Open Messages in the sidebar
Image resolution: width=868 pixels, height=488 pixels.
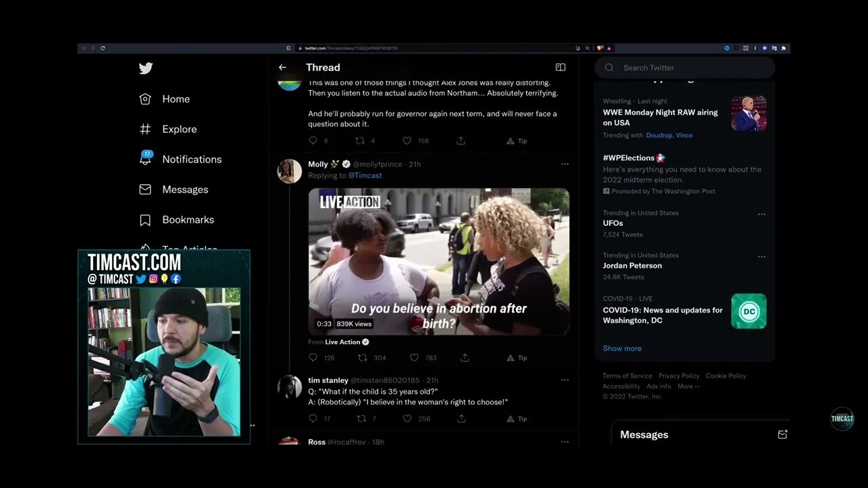coord(185,190)
